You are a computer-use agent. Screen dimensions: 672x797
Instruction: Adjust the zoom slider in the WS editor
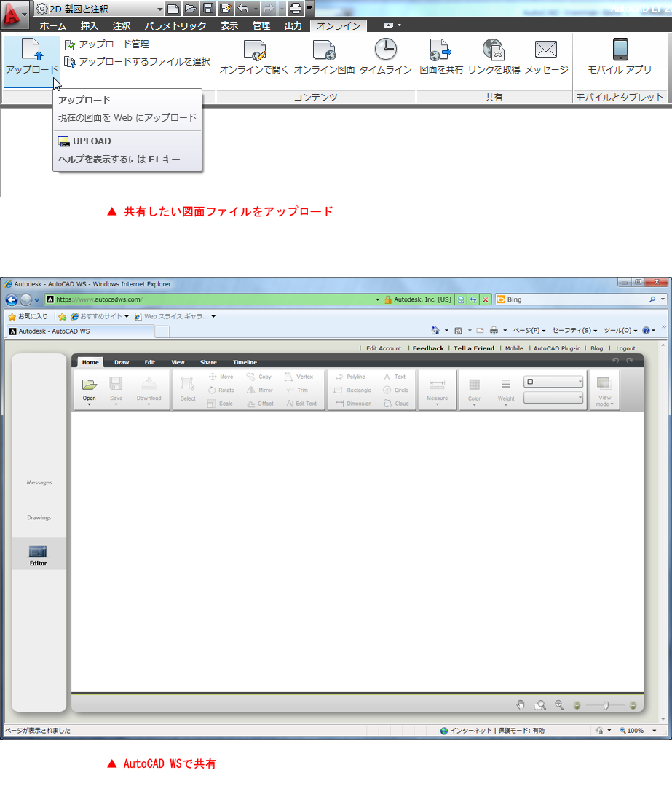[606, 705]
